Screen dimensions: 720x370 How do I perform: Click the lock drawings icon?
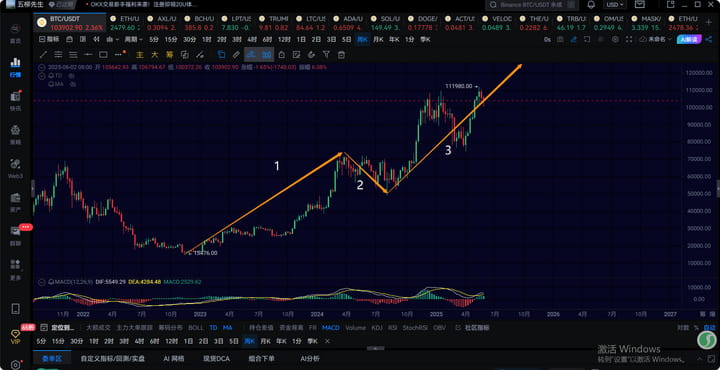tap(281, 55)
